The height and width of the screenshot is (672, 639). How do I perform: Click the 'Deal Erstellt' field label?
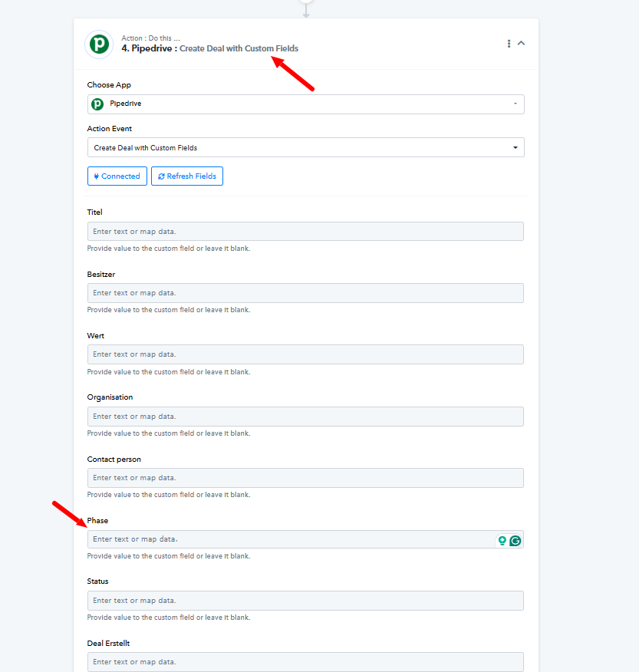click(108, 643)
